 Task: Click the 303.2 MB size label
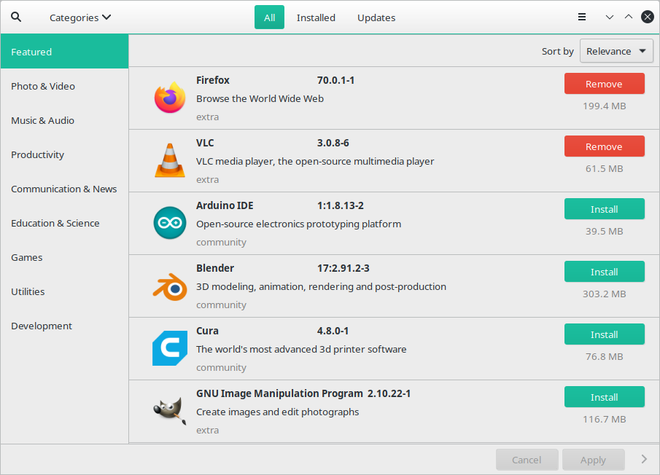[604, 294]
